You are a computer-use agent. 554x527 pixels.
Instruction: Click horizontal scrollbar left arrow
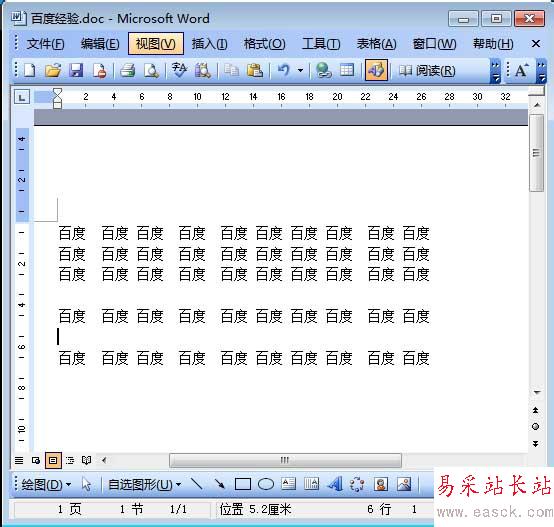click(104, 460)
